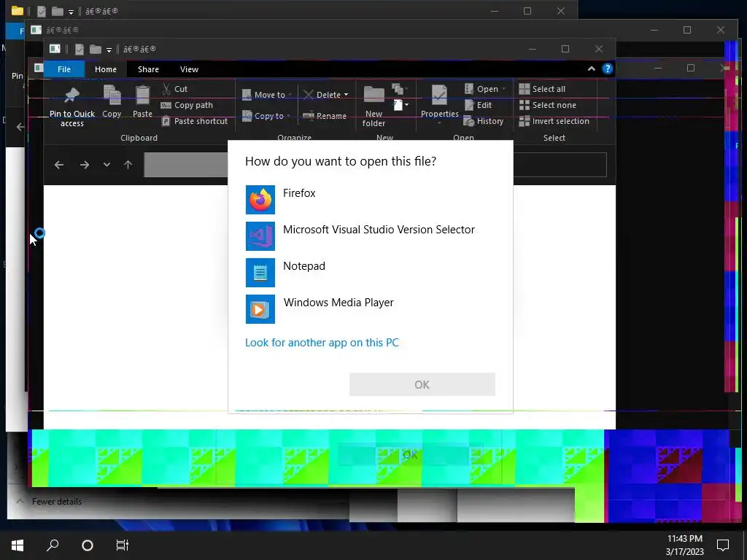Collapse Fewer details in Task Manager
Viewport: 747px width, 560px height.
click(x=49, y=501)
